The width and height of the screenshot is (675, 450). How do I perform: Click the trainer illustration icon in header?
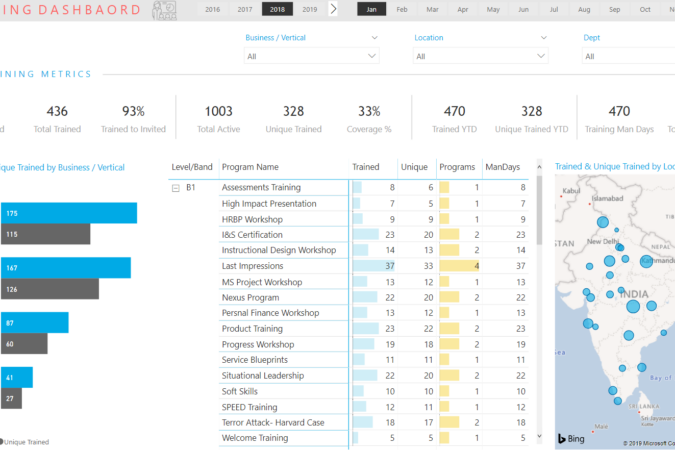pyautogui.click(x=164, y=10)
